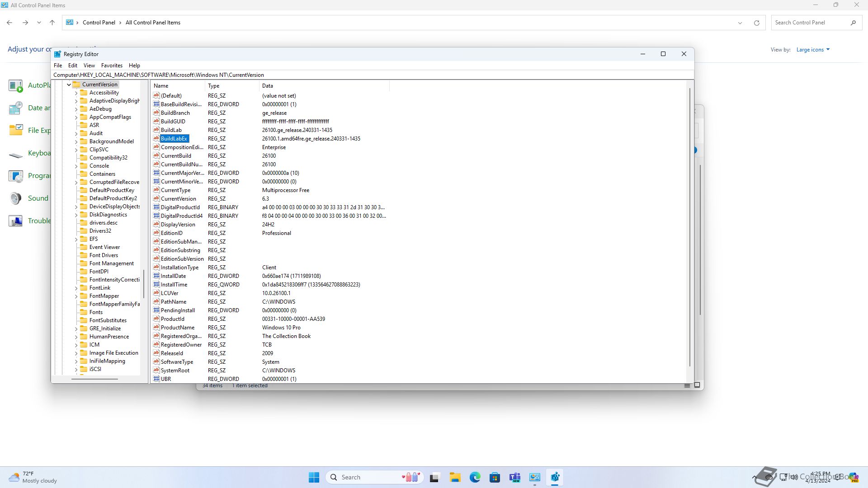Open the address bar history dropdown
Image resolution: width=868 pixels, height=488 pixels.
point(740,23)
